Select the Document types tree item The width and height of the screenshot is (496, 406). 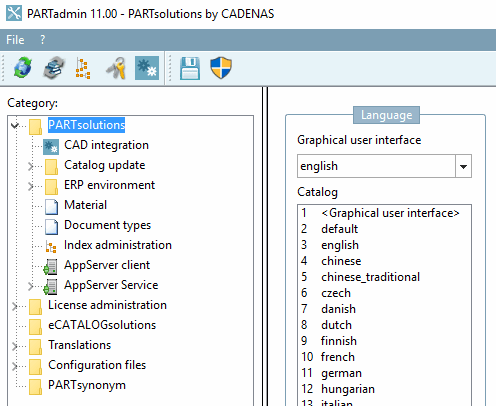(107, 225)
